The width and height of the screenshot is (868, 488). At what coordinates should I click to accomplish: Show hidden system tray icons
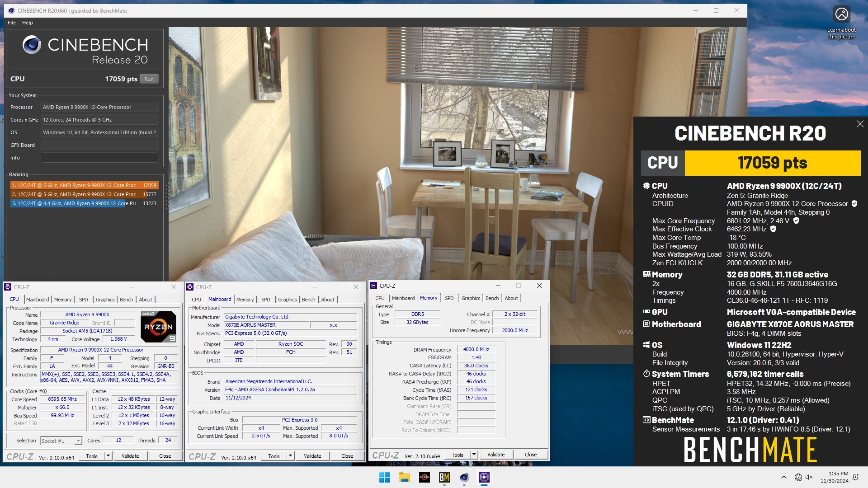[783, 477]
